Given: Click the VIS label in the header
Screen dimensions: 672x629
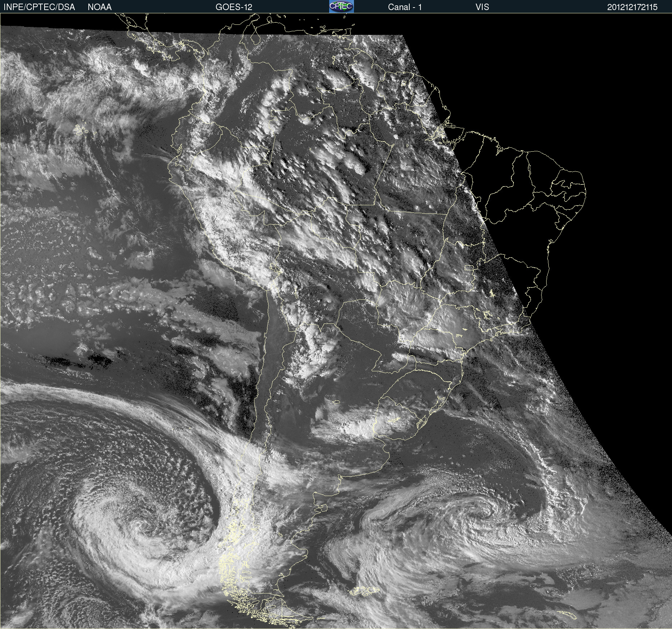Looking at the screenshot, I should pos(482,7).
